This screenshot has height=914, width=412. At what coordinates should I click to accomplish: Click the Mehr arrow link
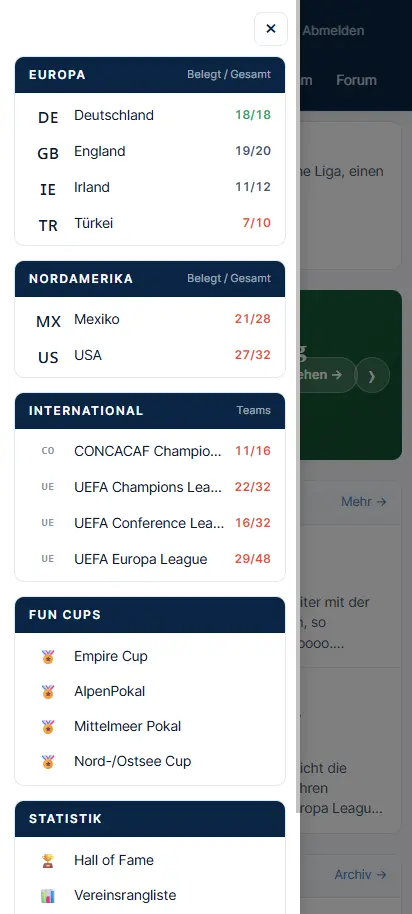pyautogui.click(x=364, y=501)
